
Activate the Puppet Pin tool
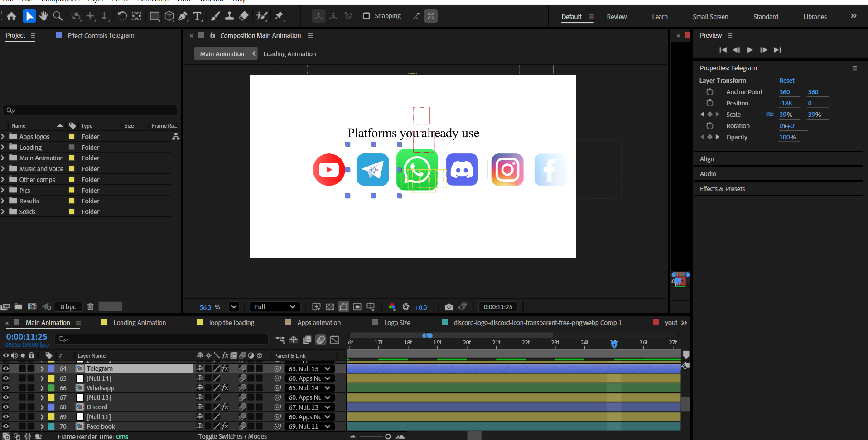click(279, 16)
